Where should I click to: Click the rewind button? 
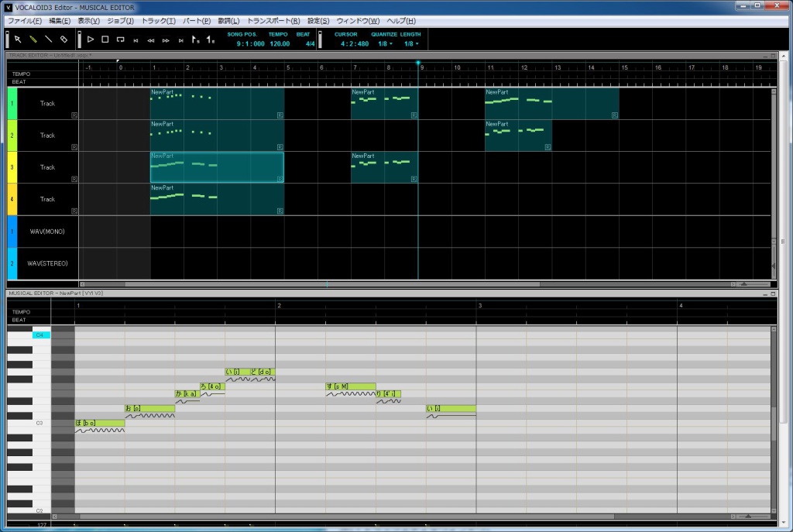point(151,40)
